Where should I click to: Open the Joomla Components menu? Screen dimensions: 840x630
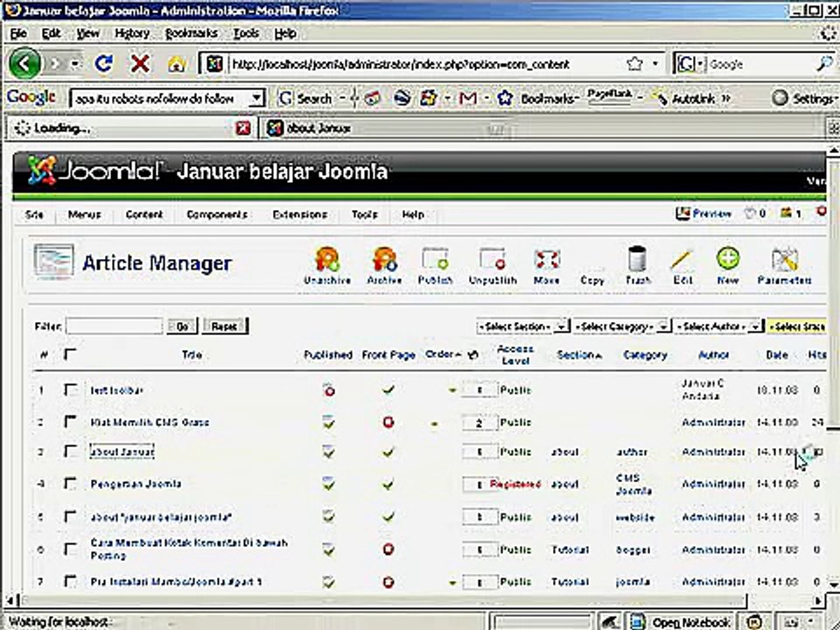(217, 214)
